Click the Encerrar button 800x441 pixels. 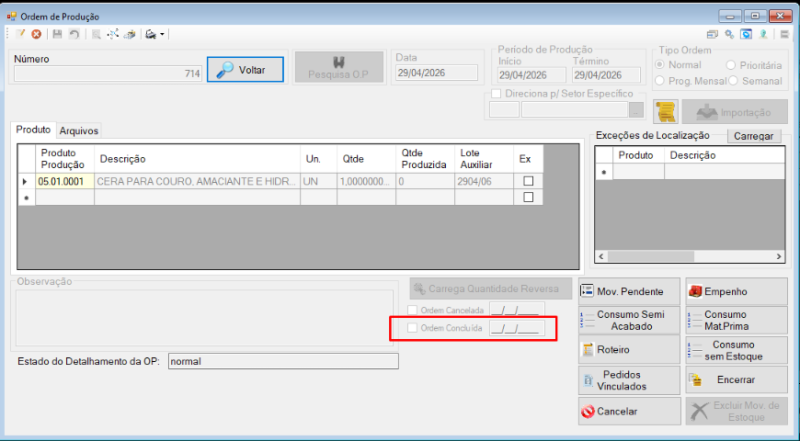pyautogui.click(x=736, y=380)
